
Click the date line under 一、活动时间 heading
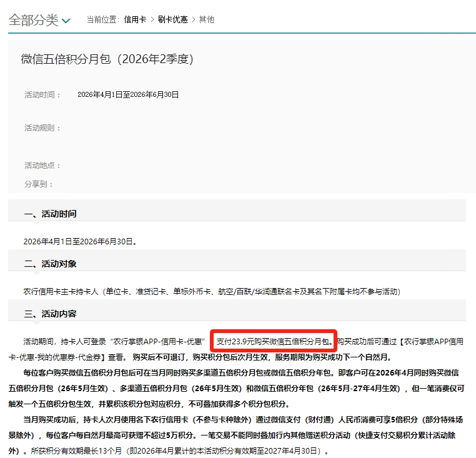tap(80, 241)
